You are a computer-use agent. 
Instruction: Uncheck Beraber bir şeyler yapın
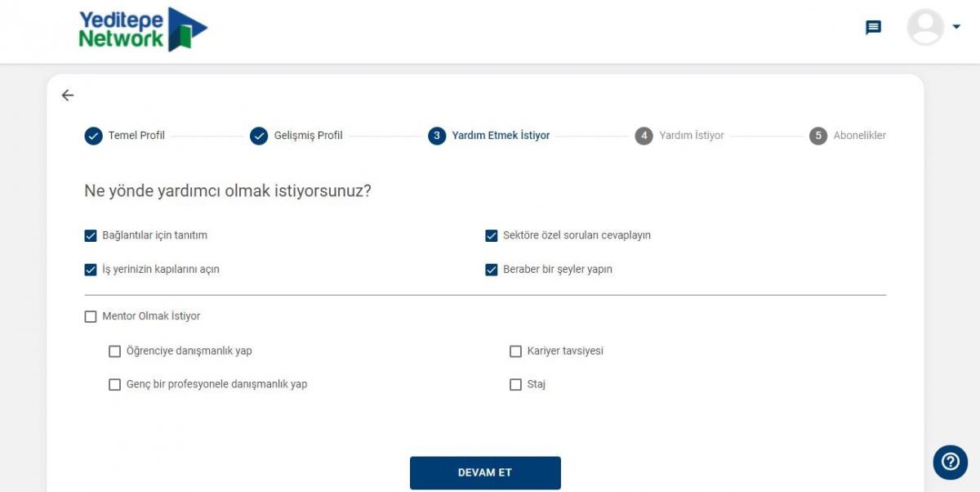point(492,270)
